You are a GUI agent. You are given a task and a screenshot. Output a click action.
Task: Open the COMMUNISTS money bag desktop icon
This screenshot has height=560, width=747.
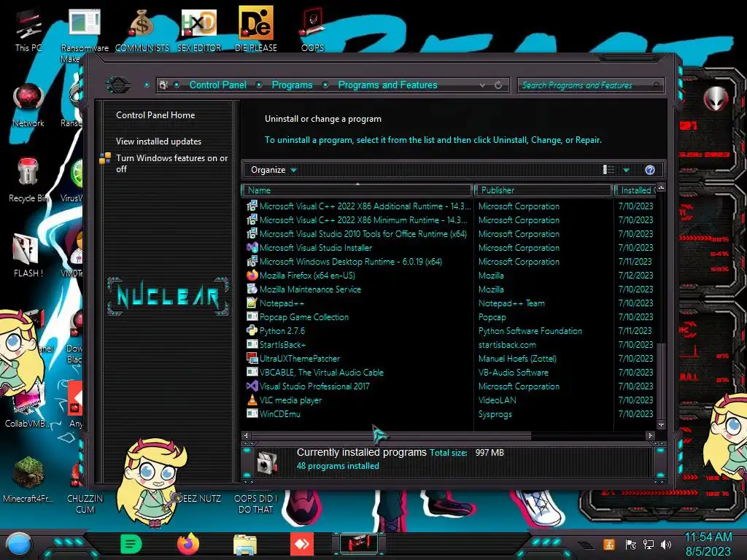click(142, 29)
